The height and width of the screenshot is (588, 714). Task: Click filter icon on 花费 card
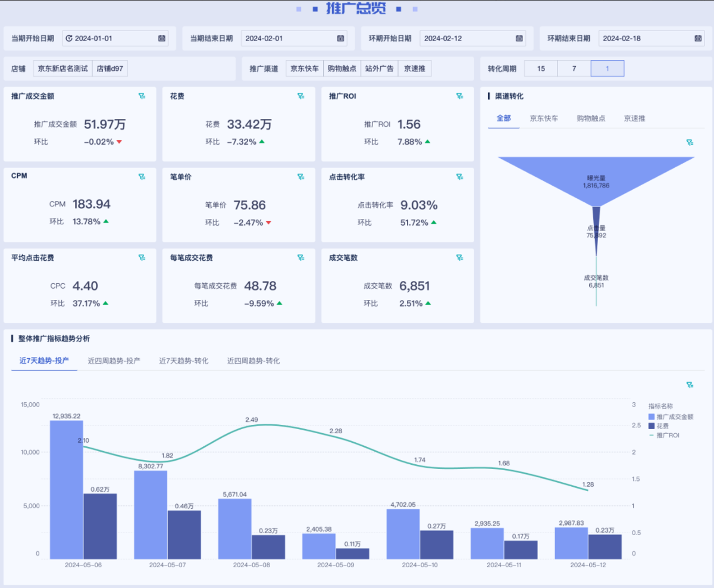tap(300, 96)
